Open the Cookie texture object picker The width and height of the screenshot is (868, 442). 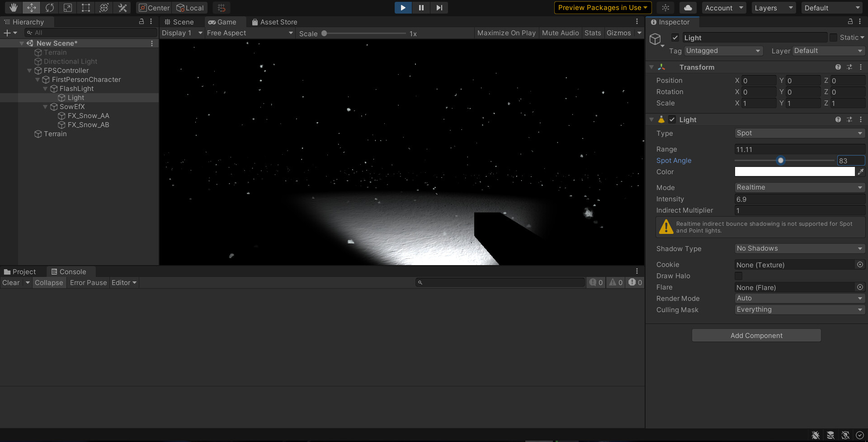pyautogui.click(x=860, y=265)
